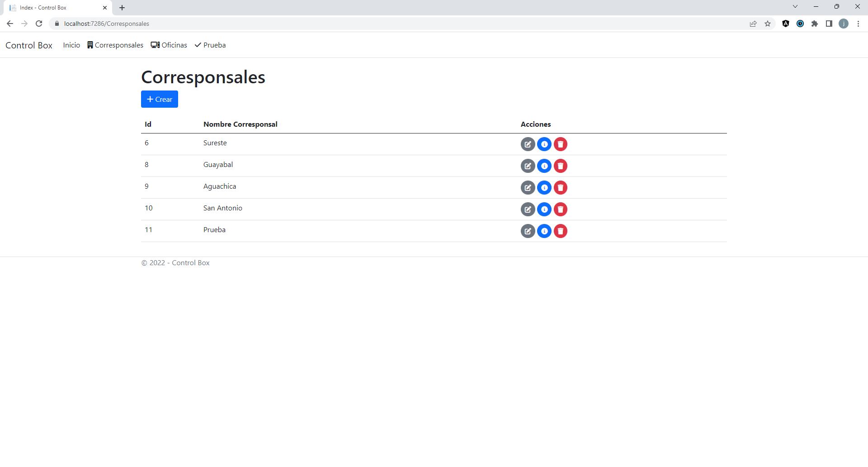Open details for Aguachica row

point(544,188)
